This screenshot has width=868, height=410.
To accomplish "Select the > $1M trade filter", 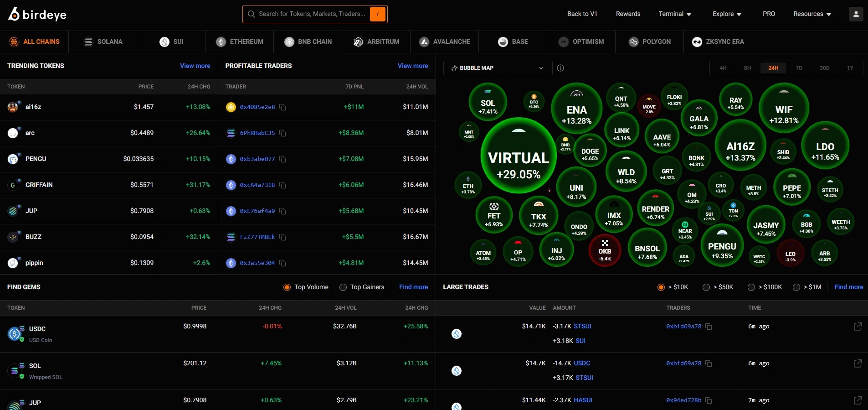I will [796, 287].
